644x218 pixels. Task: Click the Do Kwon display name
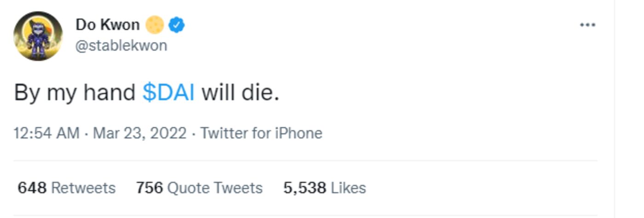[x=107, y=25]
